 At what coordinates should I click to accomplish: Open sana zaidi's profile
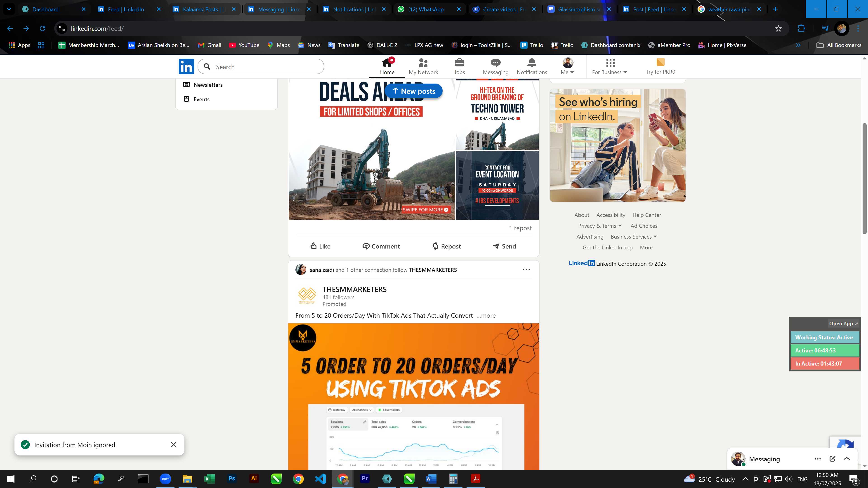coord(322,270)
